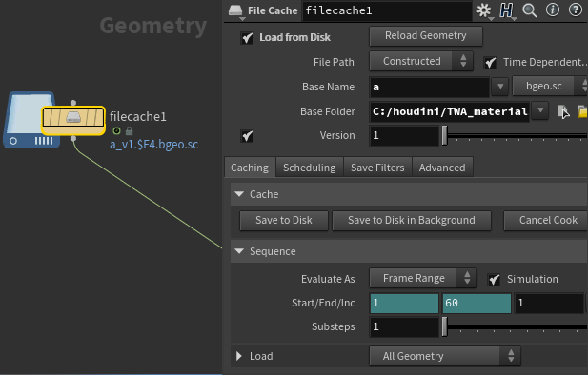
Task: Click Save to Disk
Action: (284, 220)
